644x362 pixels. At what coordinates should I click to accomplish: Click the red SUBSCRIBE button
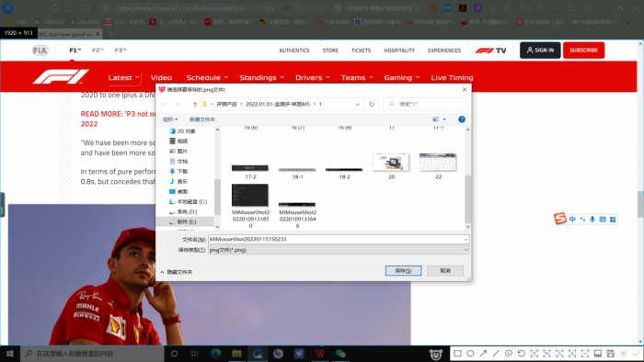[x=583, y=51]
